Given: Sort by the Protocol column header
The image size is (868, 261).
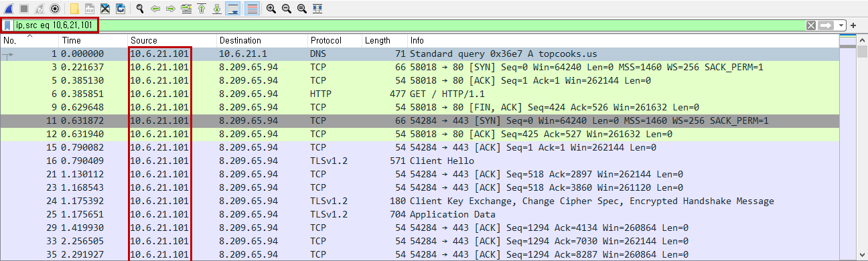Looking at the screenshot, I should [334, 41].
